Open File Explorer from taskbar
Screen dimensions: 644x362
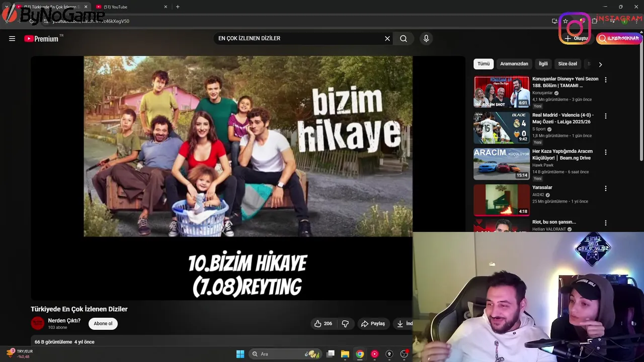point(345,354)
